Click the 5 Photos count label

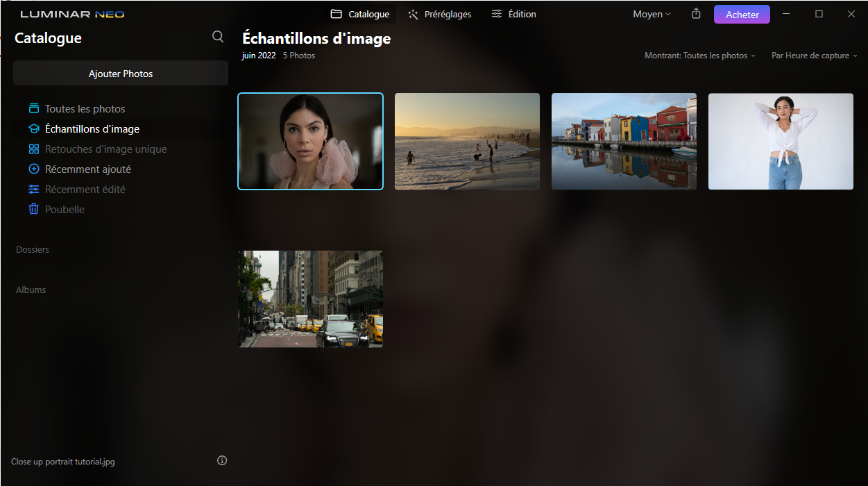[298, 56]
